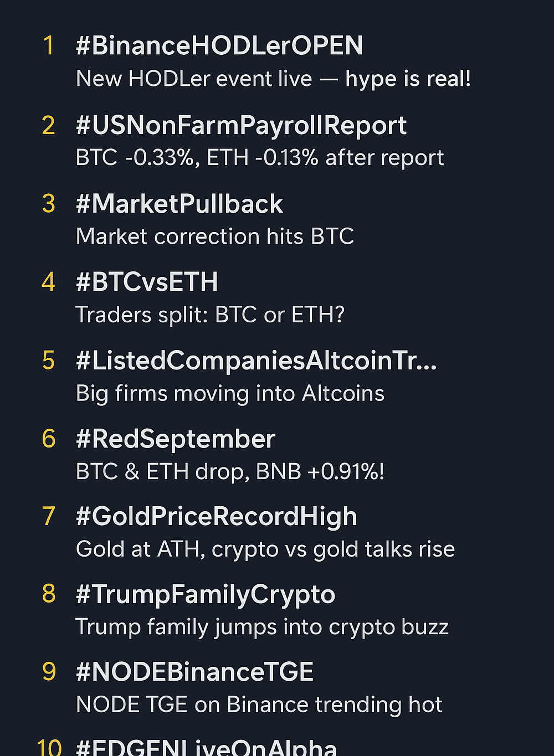554x756 pixels.
Task: Tap the partially visible #EDGENLiveOnAlpha hashtag
Action: click(206, 747)
